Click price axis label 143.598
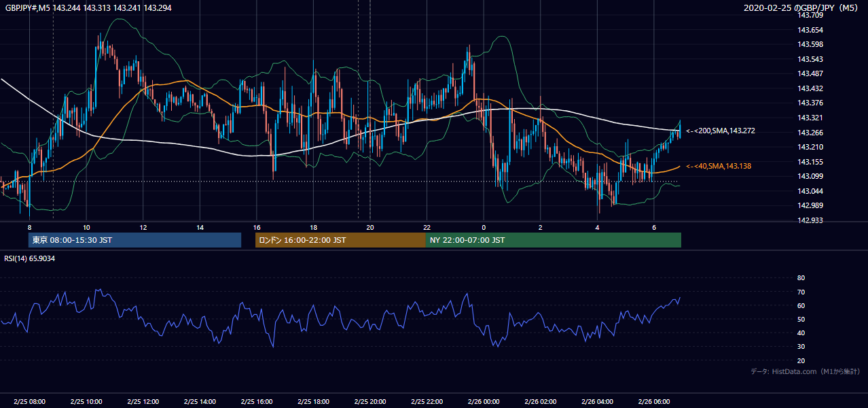The image size is (868, 408). pyautogui.click(x=810, y=44)
